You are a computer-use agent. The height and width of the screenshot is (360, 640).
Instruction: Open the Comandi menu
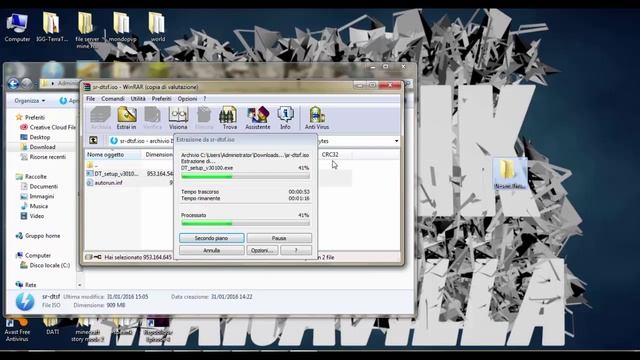113,99
